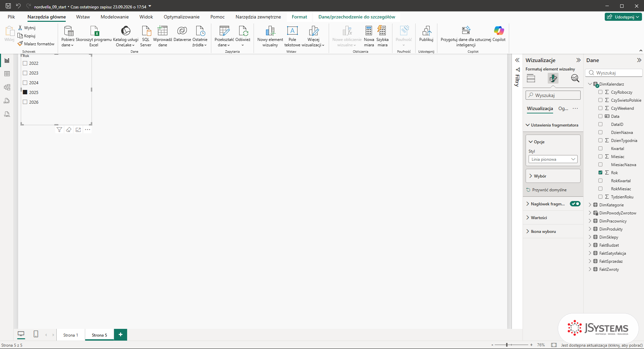Switch to the Strona 1 page tab
The height and width of the screenshot is (349, 644).
70,335
